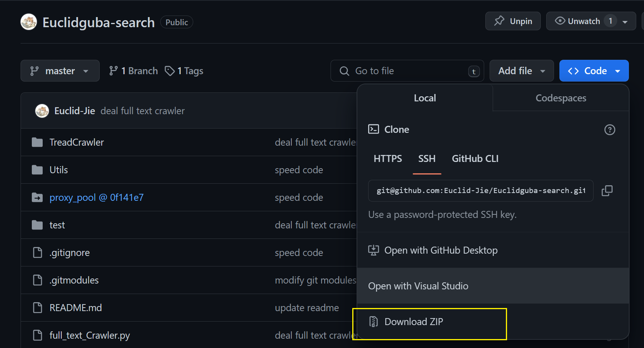644x348 pixels.
Task: Click speed code commit message for Utils
Action: 299,170
